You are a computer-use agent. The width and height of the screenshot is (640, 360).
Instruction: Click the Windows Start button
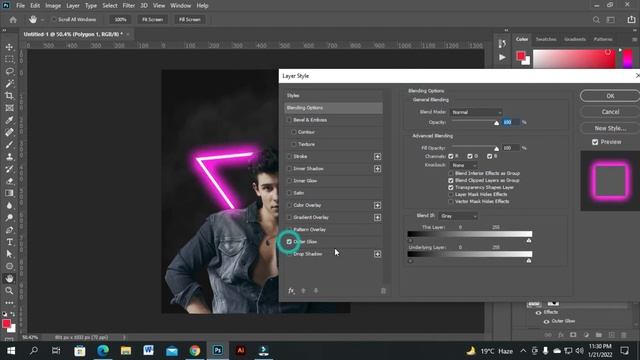[x=11, y=351]
